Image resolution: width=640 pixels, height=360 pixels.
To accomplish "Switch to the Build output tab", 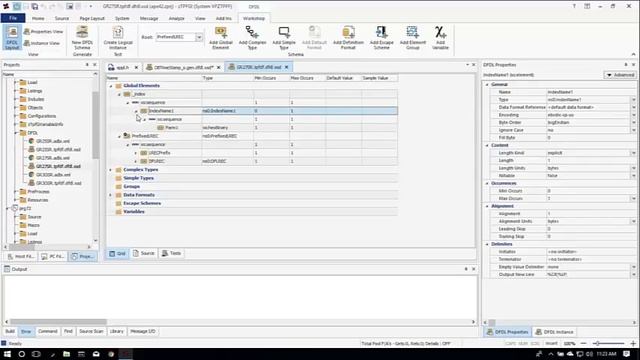I will coord(10,331).
